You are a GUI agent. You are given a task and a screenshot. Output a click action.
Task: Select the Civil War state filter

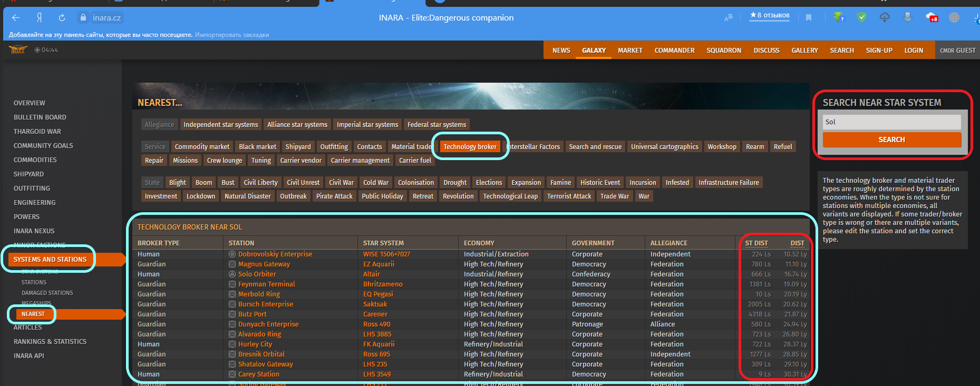341,183
